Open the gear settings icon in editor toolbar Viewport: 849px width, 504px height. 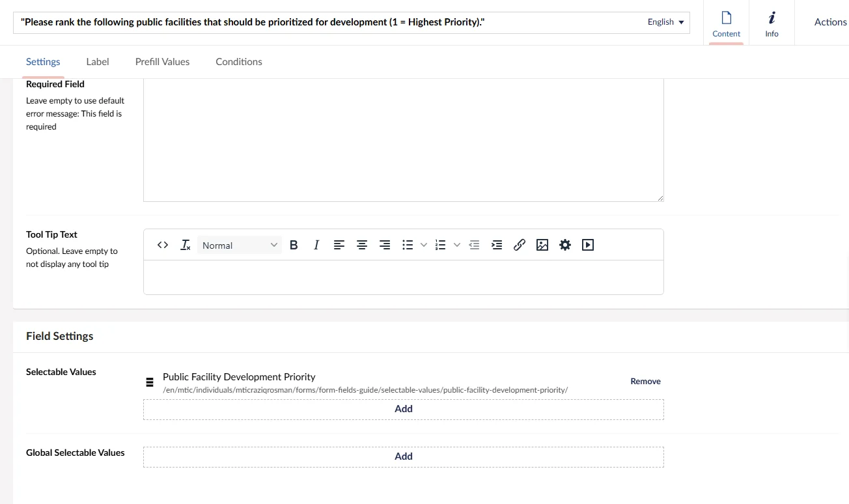click(x=565, y=245)
